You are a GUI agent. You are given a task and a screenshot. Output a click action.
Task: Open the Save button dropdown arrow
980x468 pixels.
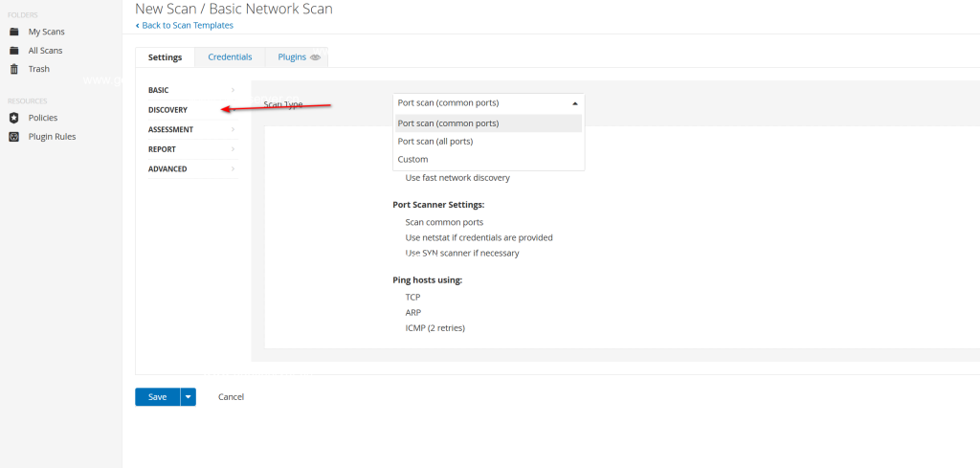[x=189, y=396]
